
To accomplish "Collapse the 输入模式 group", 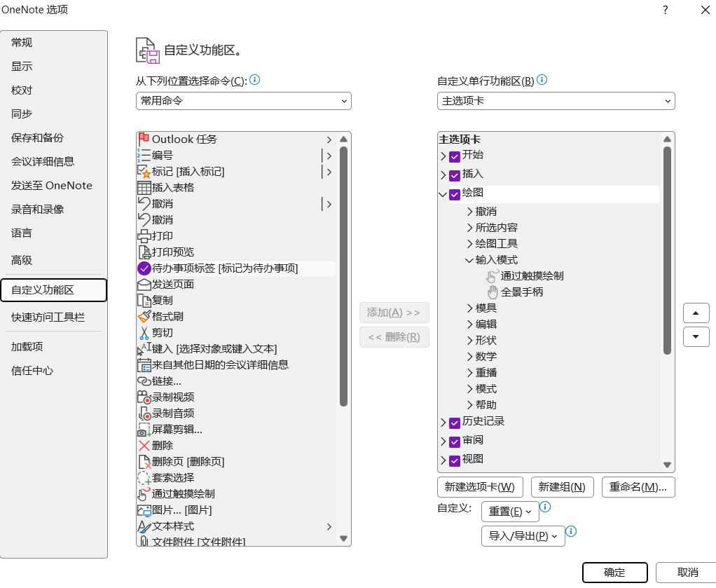I will tap(469, 260).
